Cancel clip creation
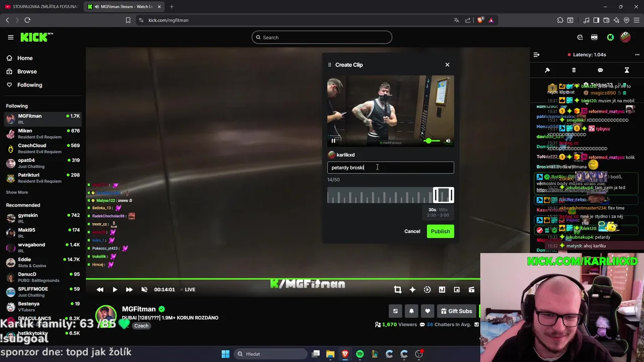This screenshot has width=644, height=362. tap(412, 231)
